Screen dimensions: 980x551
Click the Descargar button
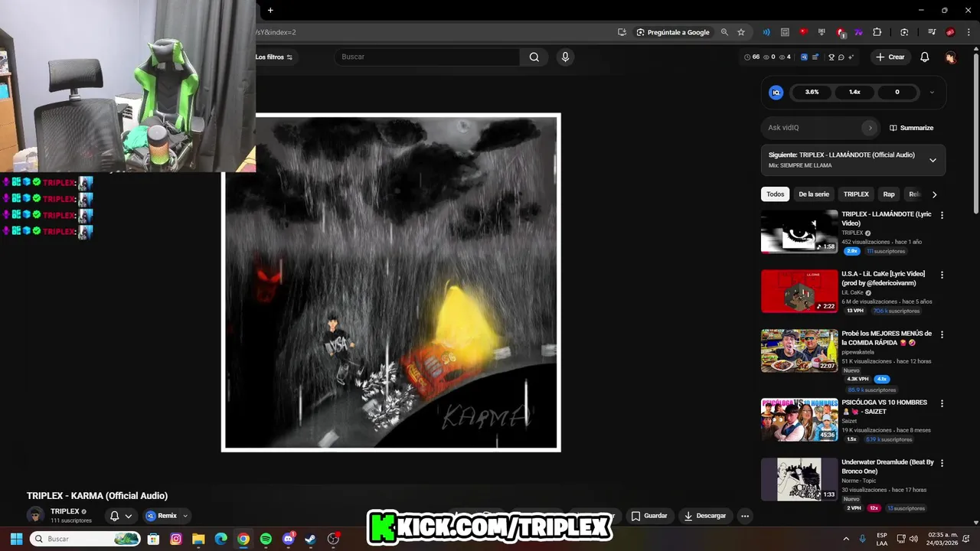pyautogui.click(x=705, y=516)
